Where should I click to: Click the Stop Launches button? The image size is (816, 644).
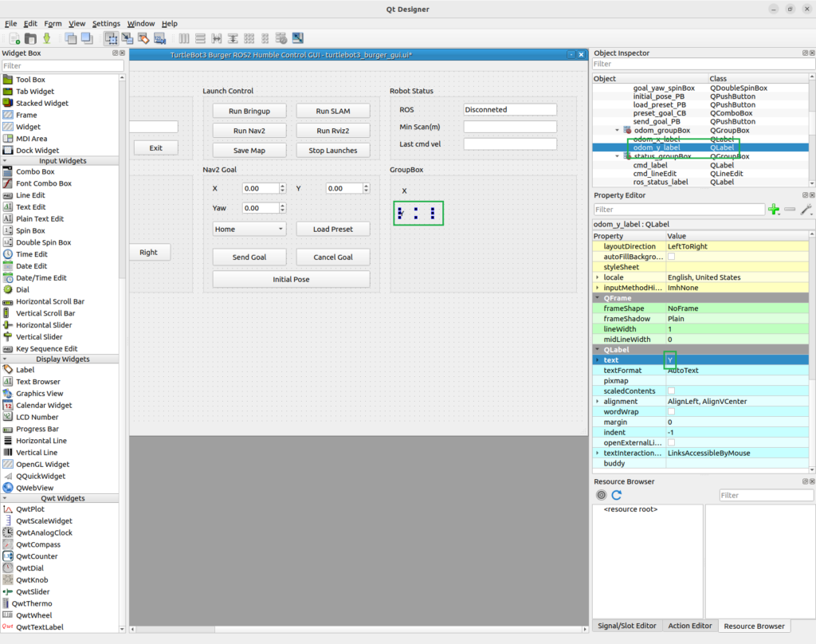click(333, 151)
